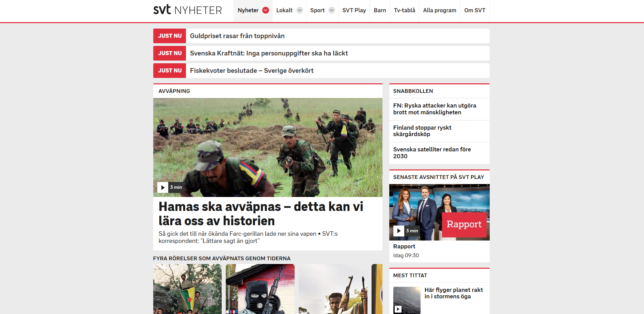Image resolution: width=644 pixels, height=314 pixels.
Task: Open the SVT Play menu item
Action: pyautogui.click(x=354, y=10)
